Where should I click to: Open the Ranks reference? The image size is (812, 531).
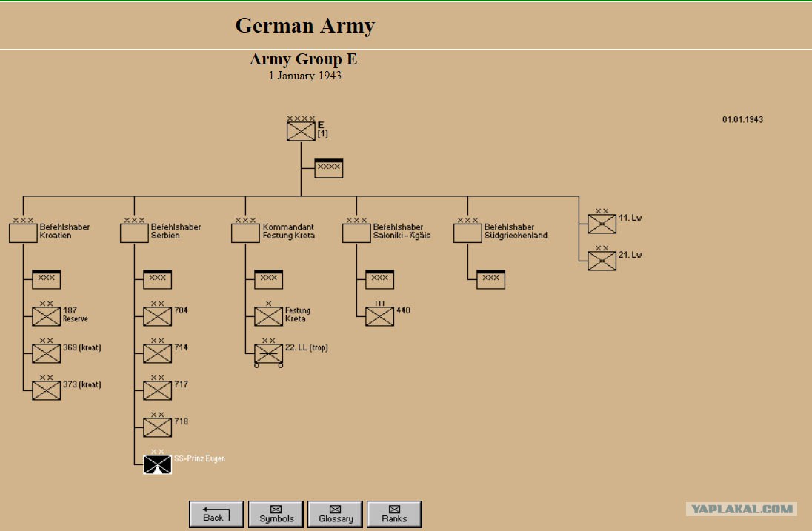pos(395,514)
